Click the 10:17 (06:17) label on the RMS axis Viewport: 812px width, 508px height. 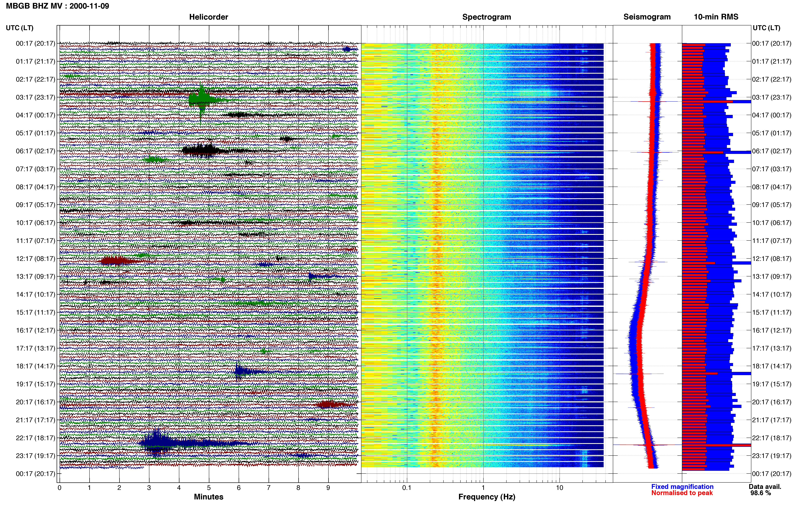pyautogui.click(x=772, y=223)
